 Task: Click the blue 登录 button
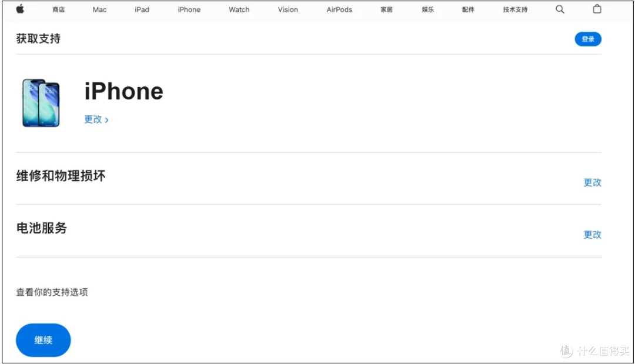(x=588, y=39)
